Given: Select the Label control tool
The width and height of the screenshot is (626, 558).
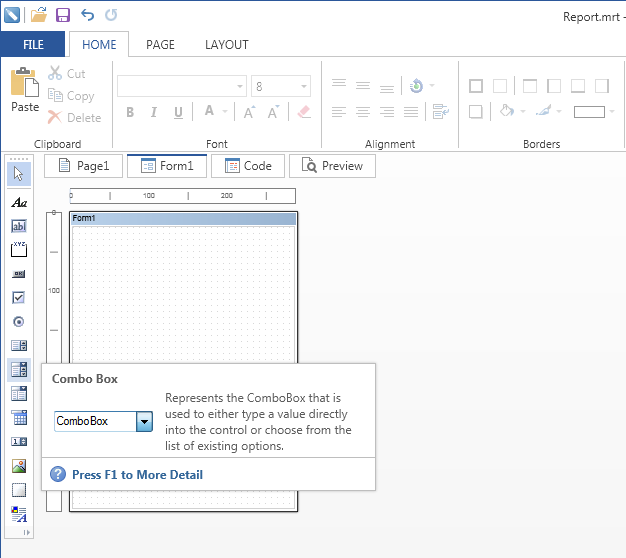Looking at the screenshot, I should pyautogui.click(x=19, y=202).
